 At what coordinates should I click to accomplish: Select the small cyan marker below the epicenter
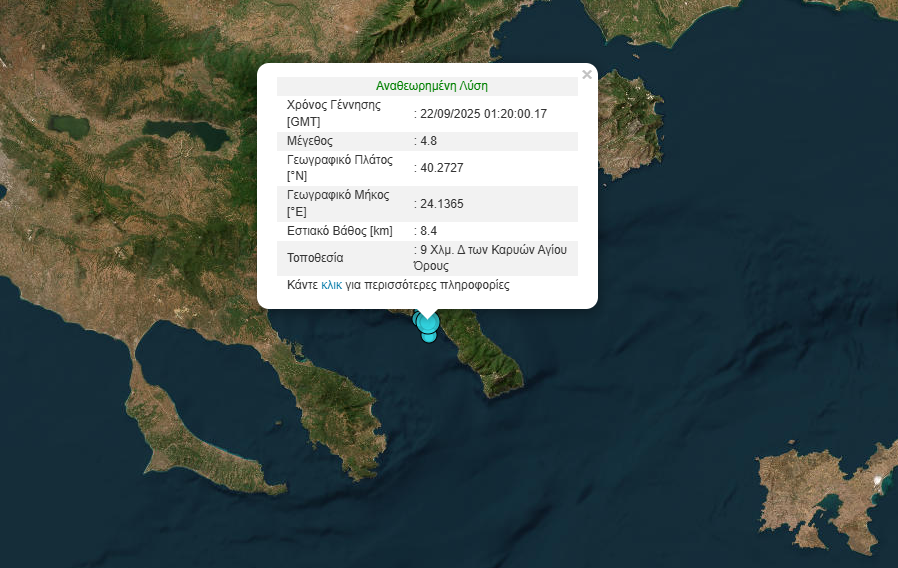click(x=429, y=336)
